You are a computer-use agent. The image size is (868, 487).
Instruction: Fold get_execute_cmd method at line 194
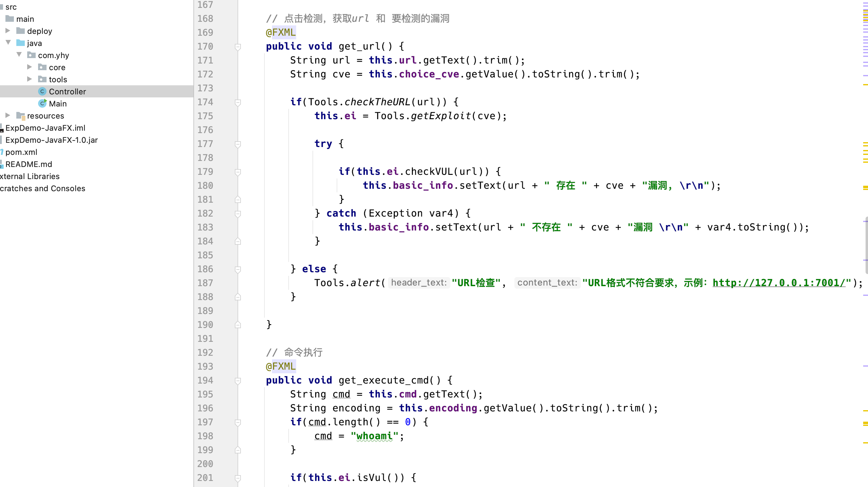click(238, 381)
